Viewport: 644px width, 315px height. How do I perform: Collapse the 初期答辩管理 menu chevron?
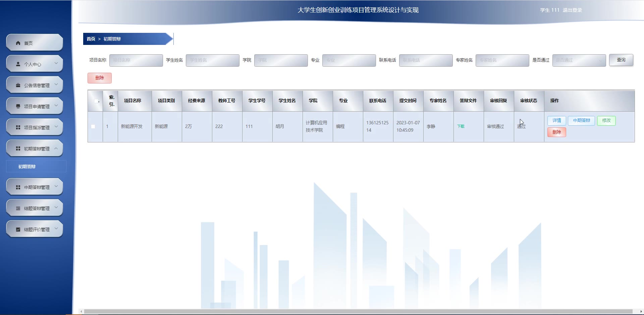click(56, 148)
